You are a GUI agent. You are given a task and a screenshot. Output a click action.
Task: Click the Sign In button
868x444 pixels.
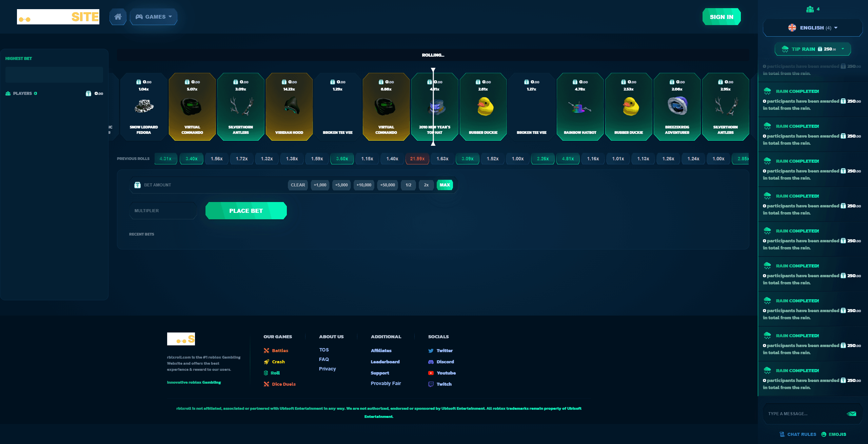click(x=721, y=17)
